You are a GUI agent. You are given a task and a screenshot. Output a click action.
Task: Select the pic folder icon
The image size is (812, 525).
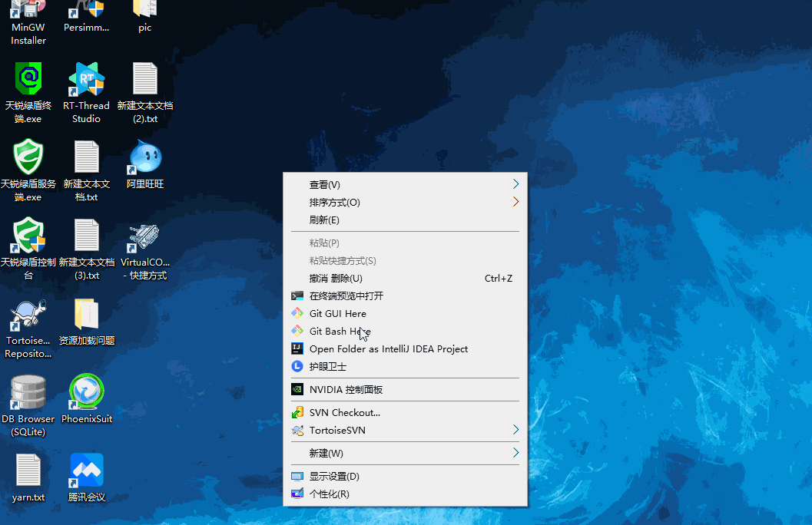145,17
